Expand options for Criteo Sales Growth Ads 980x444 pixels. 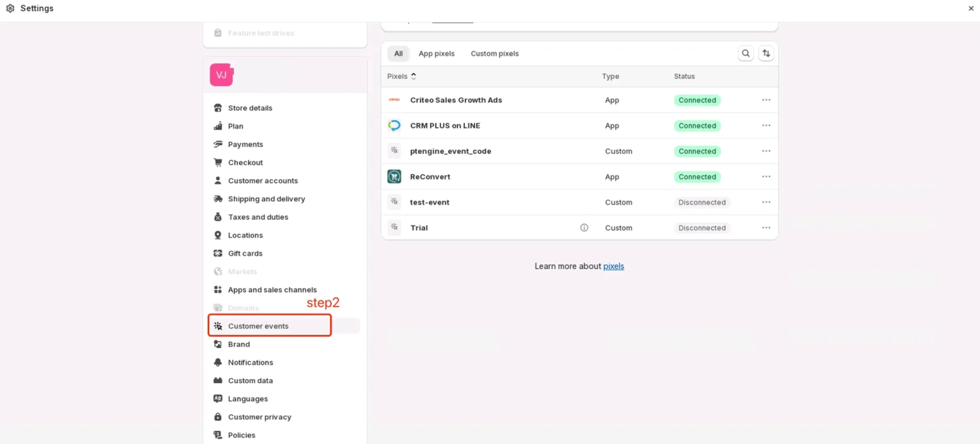click(766, 100)
